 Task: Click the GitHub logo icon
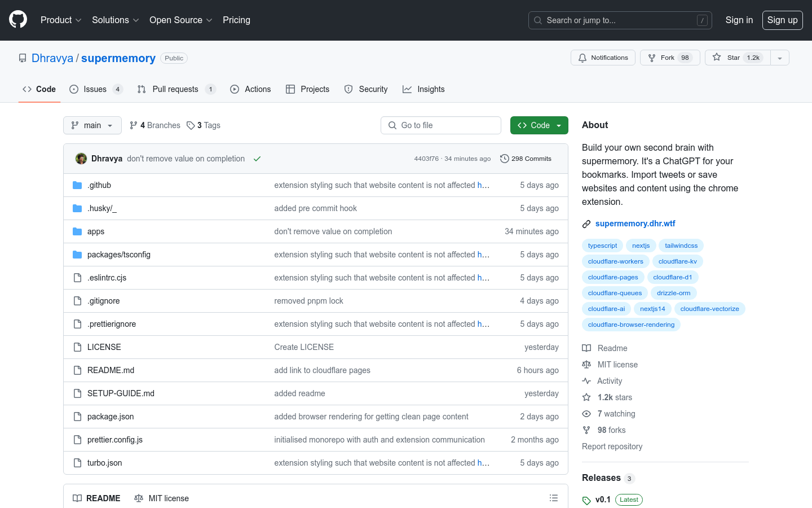tap(18, 20)
